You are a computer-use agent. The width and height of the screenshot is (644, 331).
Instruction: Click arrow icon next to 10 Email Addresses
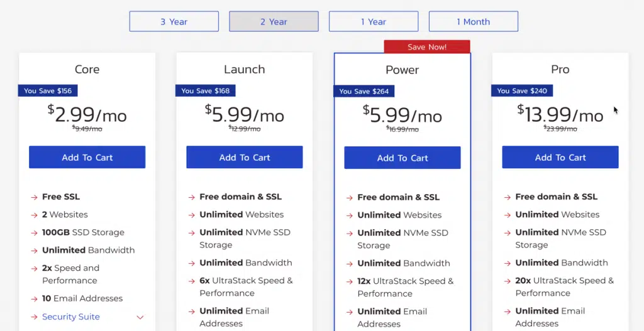(34, 299)
